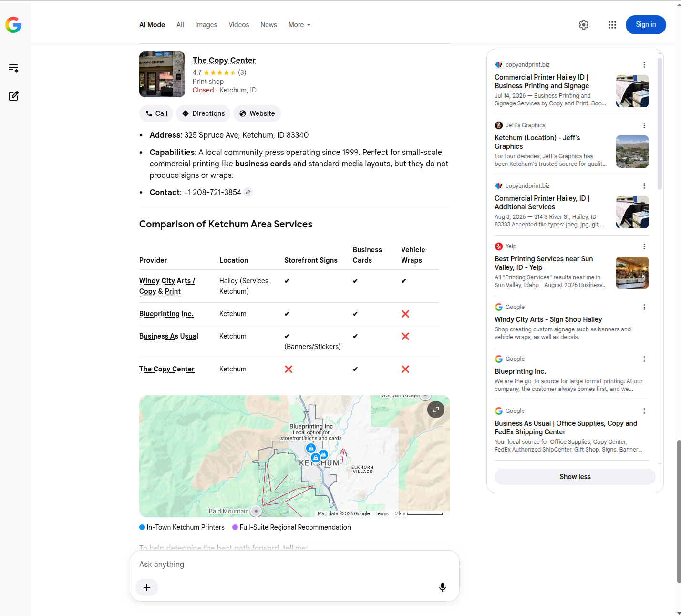Open The Copy Center table row link
This screenshot has height=616, width=681.
coord(167,369)
